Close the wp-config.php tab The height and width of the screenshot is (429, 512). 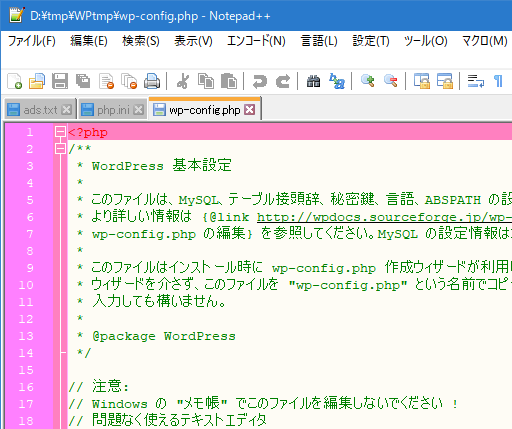click(249, 109)
